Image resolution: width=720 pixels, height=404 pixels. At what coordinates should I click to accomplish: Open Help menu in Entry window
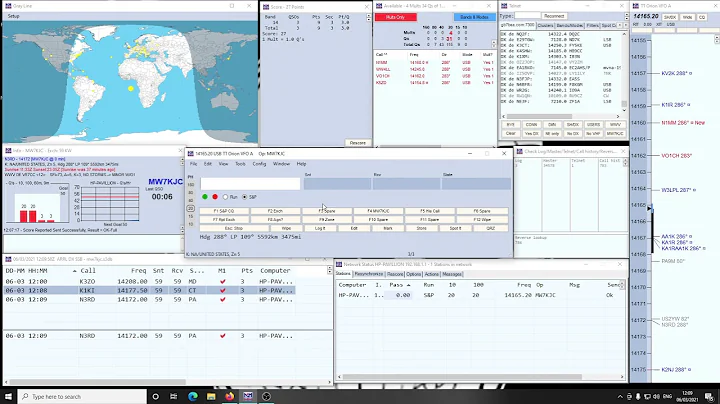(301, 164)
